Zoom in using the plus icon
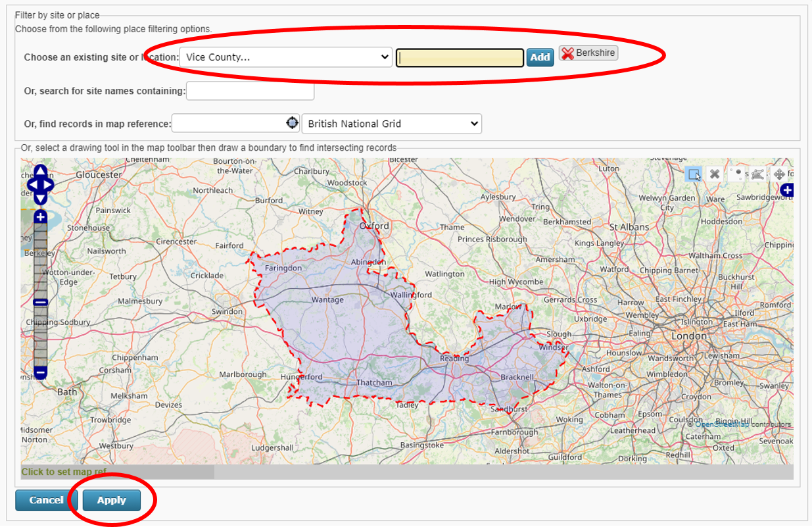The height and width of the screenshot is (527, 812). coord(40,216)
